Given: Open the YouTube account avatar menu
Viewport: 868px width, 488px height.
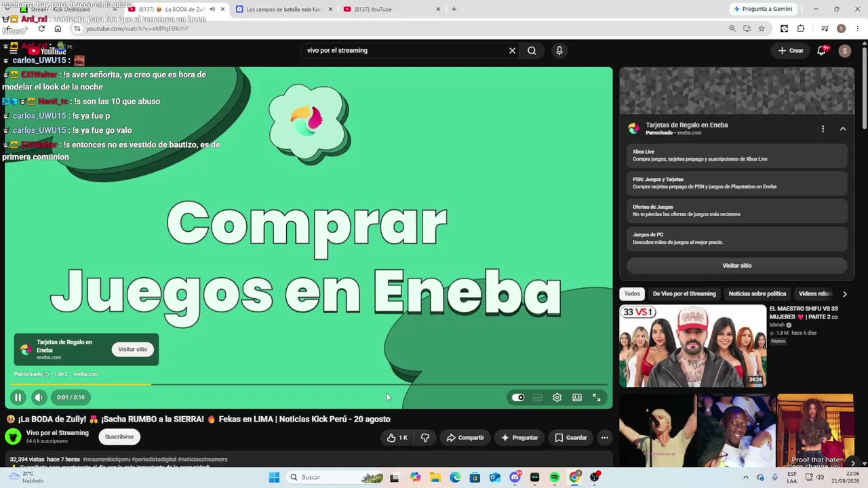Looking at the screenshot, I should click(x=844, y=51).
